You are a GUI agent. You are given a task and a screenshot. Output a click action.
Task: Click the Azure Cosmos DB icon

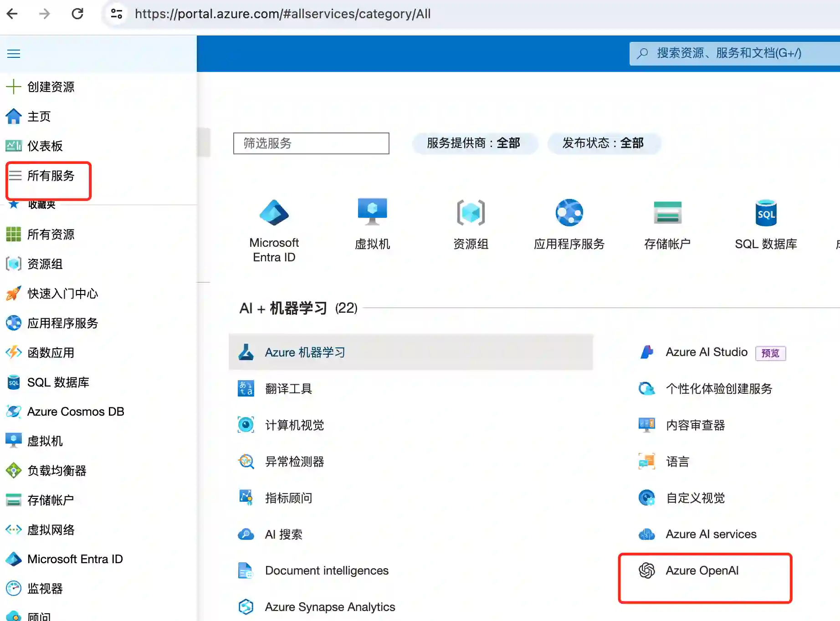pyautogui.click(x=14, y=411)
